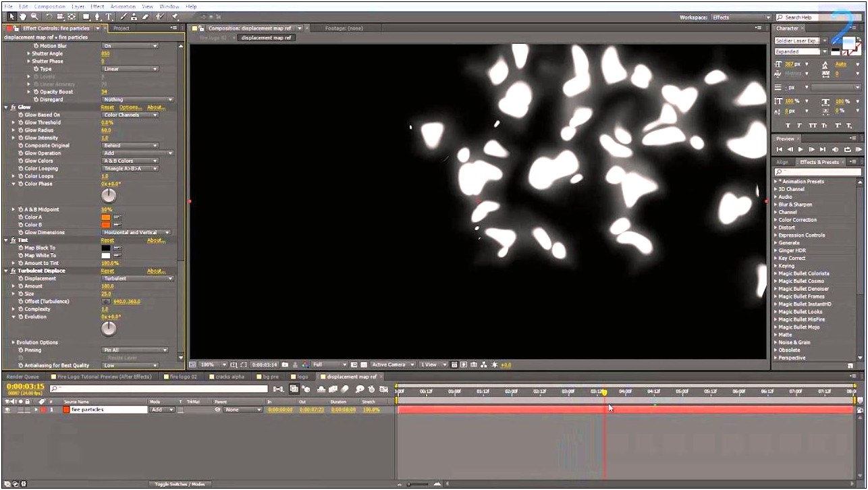Click the Color A orange swatch

(105, 217)
